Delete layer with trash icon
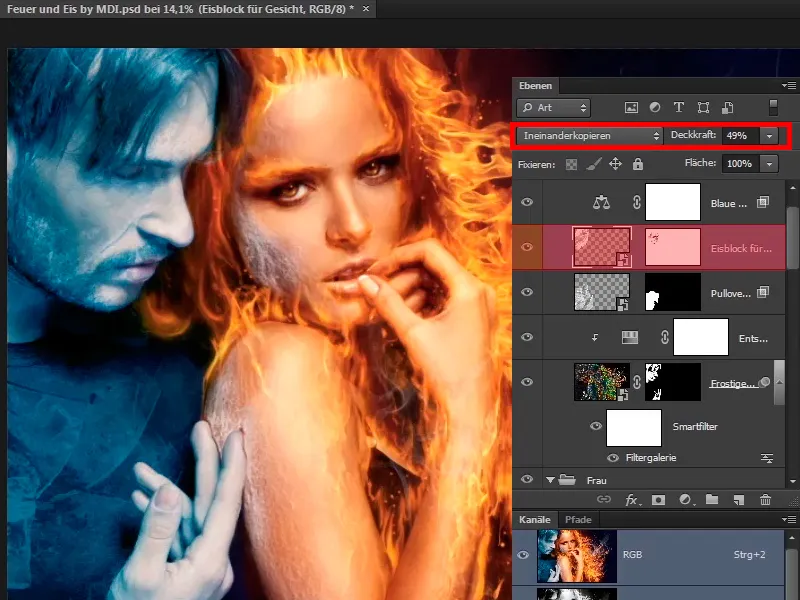Image resolution: width=800 pixels, height=600 pixels. [x=765, y=499]
